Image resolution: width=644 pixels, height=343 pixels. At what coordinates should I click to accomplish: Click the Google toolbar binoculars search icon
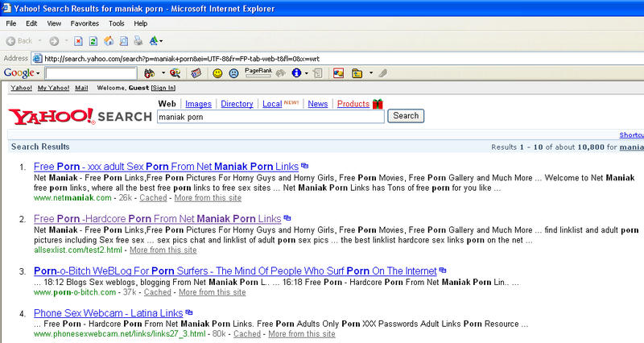pyautogui.click(x=148, y=73)
